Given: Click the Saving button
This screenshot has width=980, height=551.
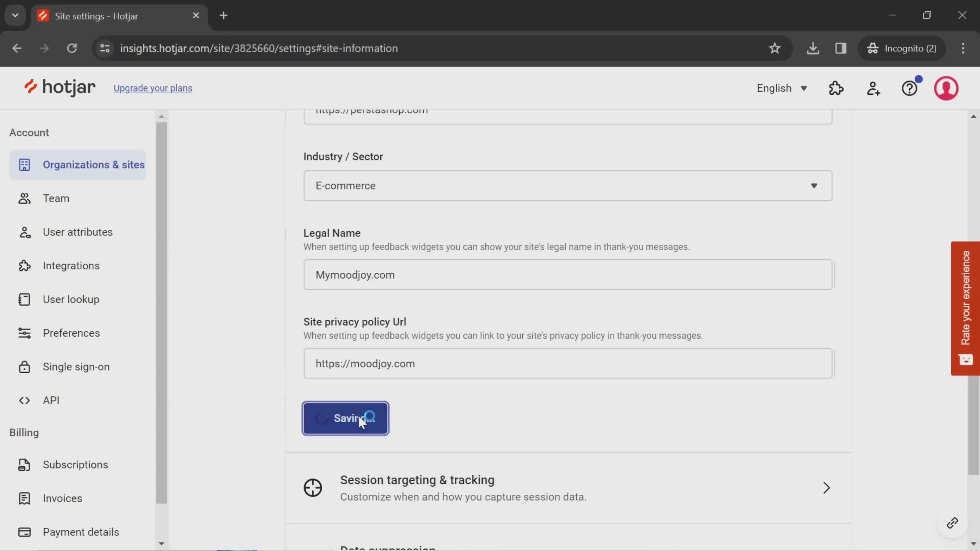Looking at the screenshot, I should (346, 418).
